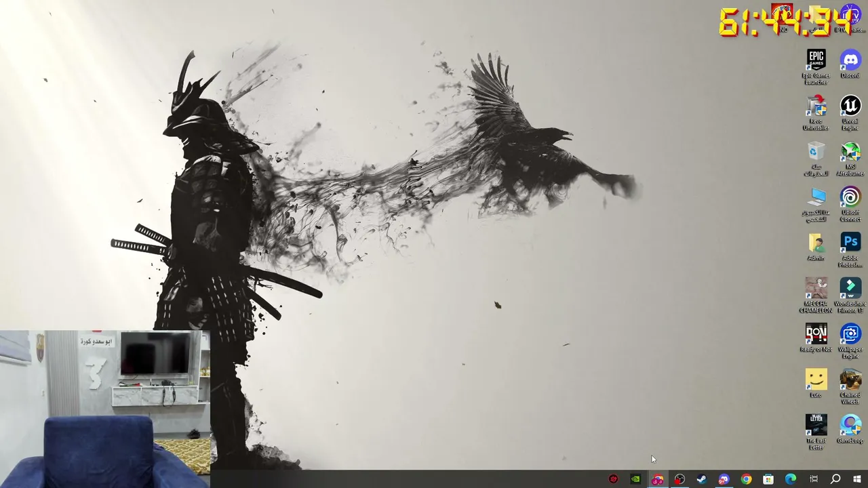This screenshot has width=868, height=488.
Task: Launch the Luto game shortcut
Action: coord(816,384)
